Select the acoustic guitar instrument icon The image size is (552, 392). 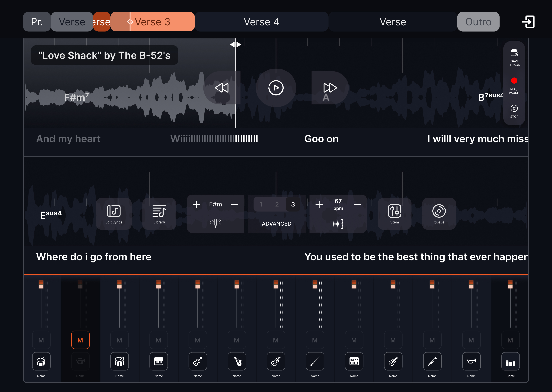click(393, 361)
